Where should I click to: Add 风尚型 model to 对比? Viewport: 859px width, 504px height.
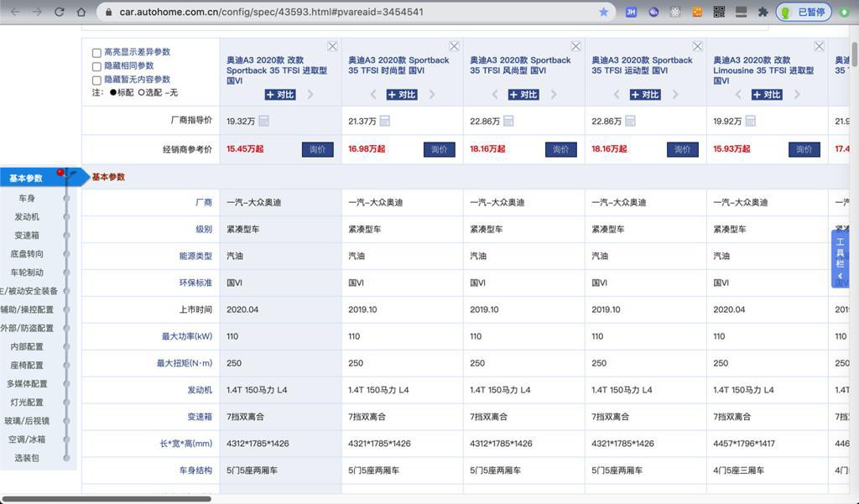[523, 95]
